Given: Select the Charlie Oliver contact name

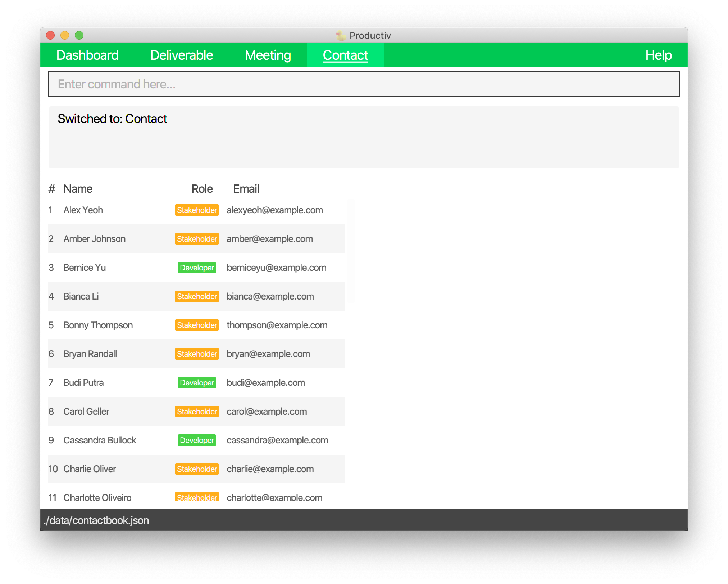Looking at the screenshot, I should [90, 469].
